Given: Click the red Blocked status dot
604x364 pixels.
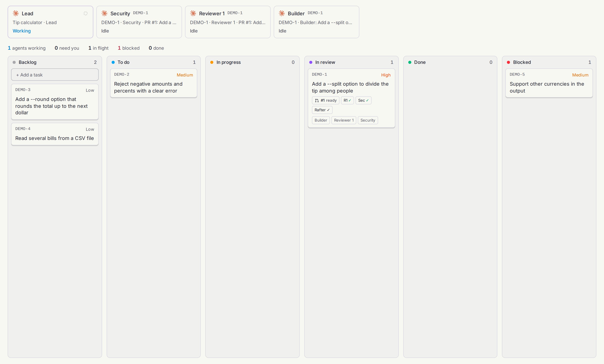Looking at the screenshot, I should click(x=508, y=62).
